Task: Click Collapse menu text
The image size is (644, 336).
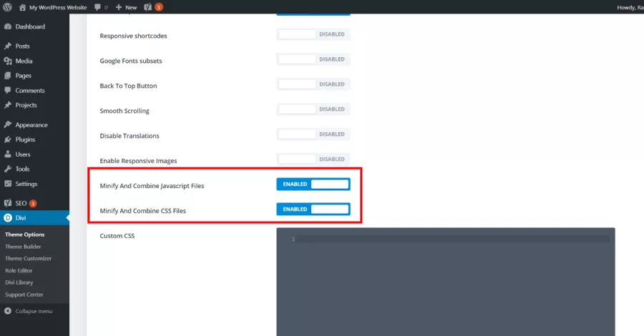Action: pos(34,311)
